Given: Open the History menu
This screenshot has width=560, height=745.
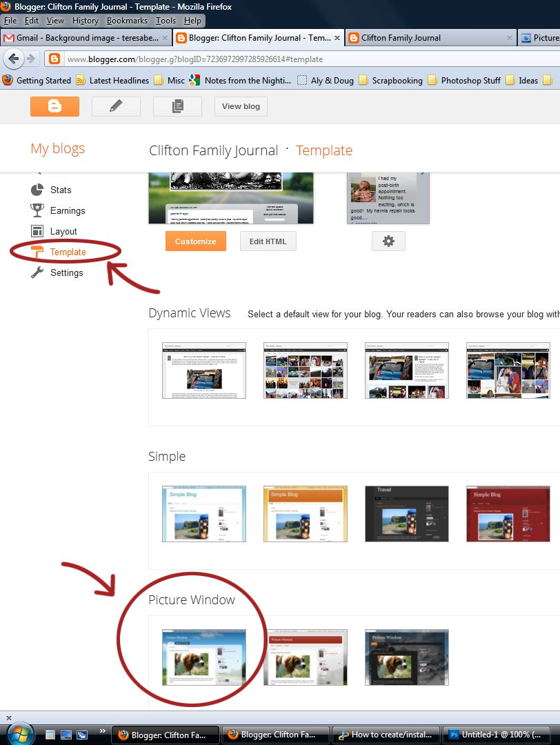Looking at the screenshot, I should (85, 21).
